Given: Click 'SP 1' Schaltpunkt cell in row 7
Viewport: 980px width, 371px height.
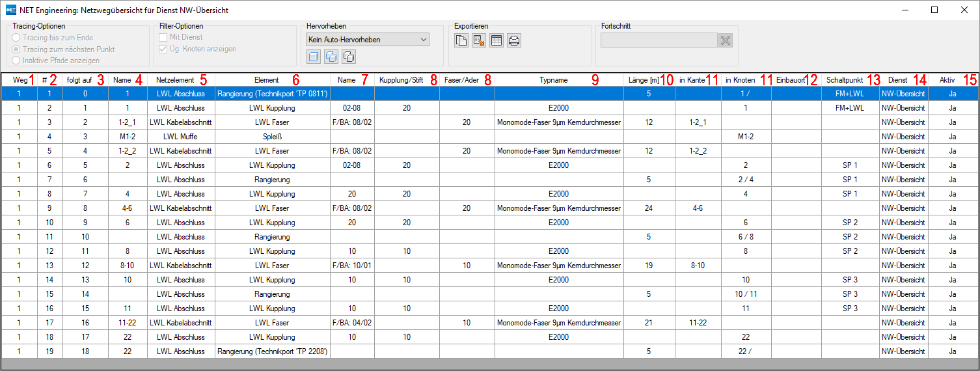Looking at the screenshot, I should click(851, 180).
